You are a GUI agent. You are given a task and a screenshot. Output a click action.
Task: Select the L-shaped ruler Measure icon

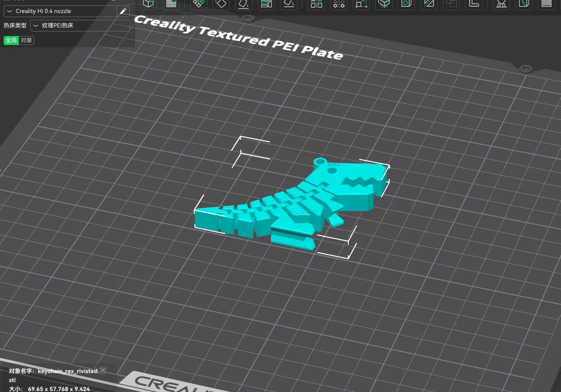(474, 4)
